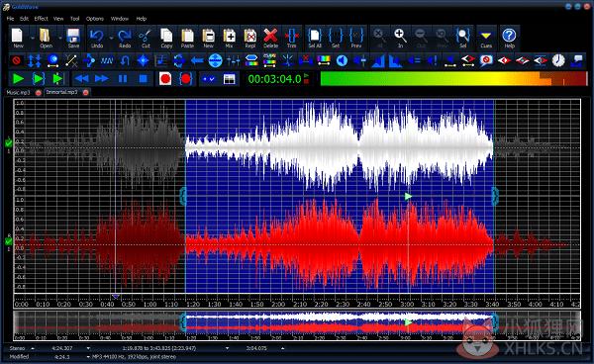Rewind playback
The image size is (594, 364).
pyautogui.click(x=81, y=79)
